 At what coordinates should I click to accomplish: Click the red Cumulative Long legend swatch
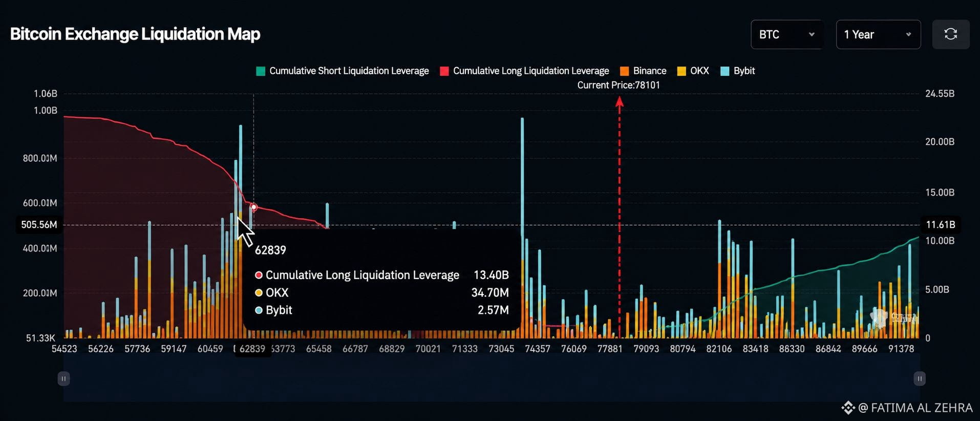(x=444, y=71)
